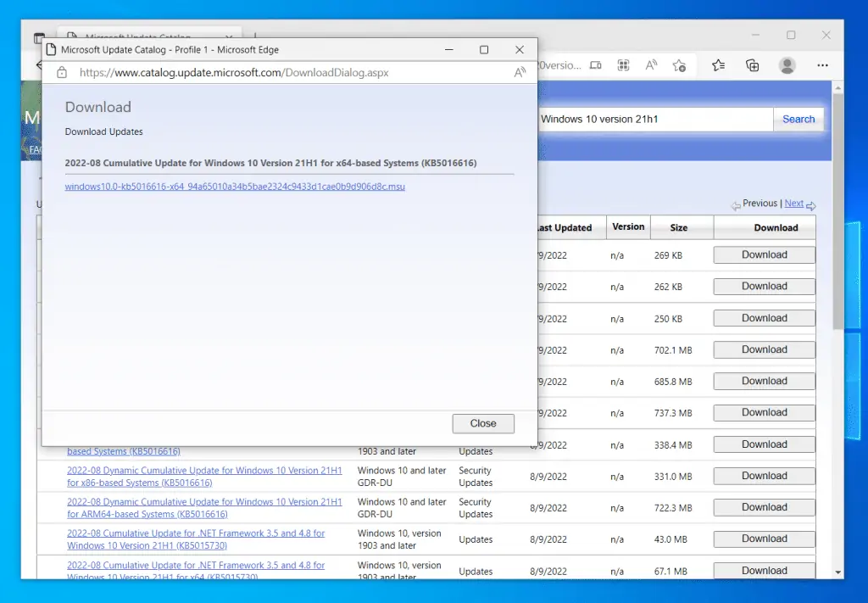Click 'Security Updates' in the 722.3 MB row
The width and height of the screenshot is (868, 603).
click(476, 508)
